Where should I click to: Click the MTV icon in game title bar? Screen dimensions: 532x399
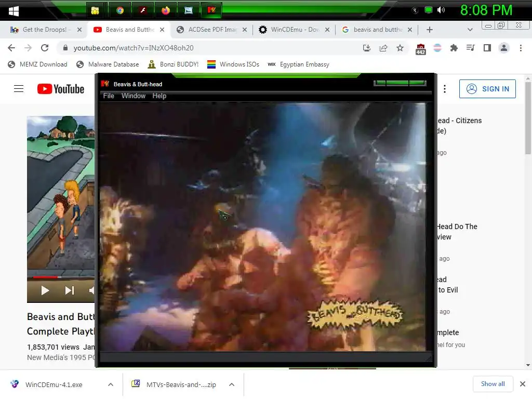point(105,84)
